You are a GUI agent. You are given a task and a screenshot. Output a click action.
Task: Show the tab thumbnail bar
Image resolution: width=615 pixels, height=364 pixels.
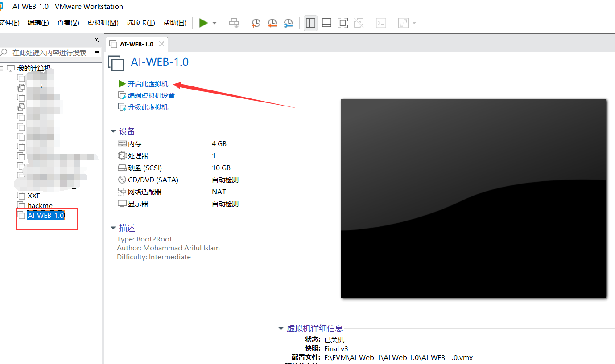pyautogui.click(x=326, y=23)
